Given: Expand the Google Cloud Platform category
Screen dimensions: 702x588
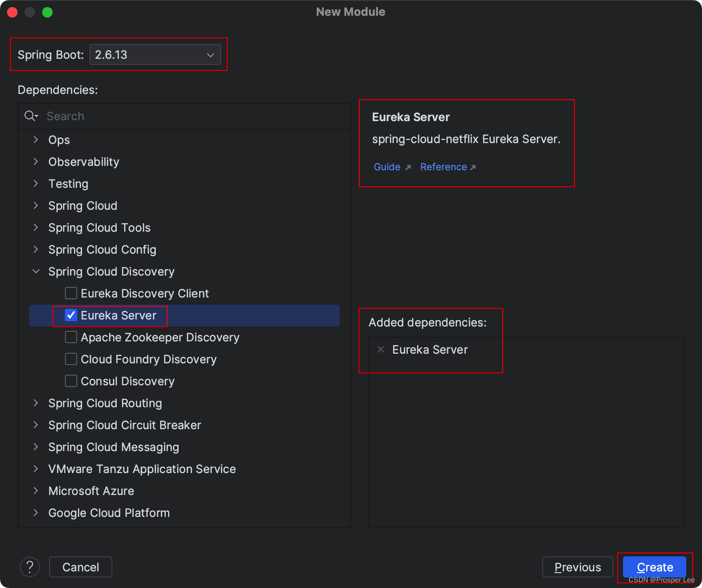Looking at the screenshot, I should 36,513.
